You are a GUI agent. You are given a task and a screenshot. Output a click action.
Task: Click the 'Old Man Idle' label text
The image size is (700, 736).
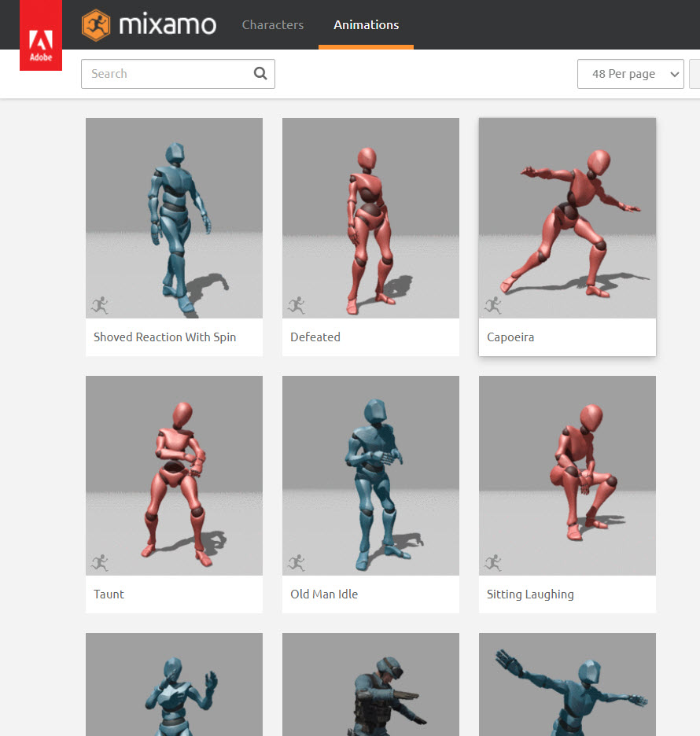pyautogui.click(x=324, y=594)
